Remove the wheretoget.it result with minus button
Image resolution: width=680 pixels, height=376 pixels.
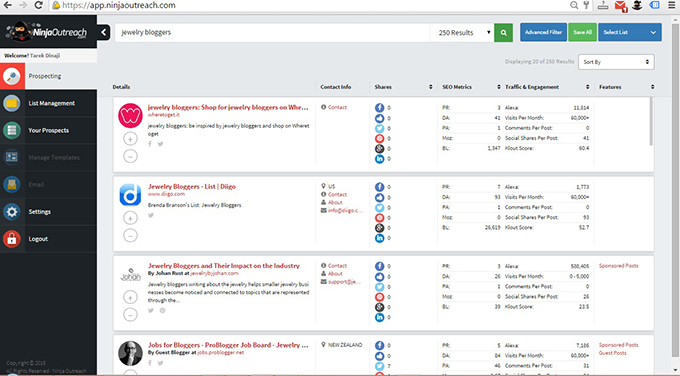point(130,156)
